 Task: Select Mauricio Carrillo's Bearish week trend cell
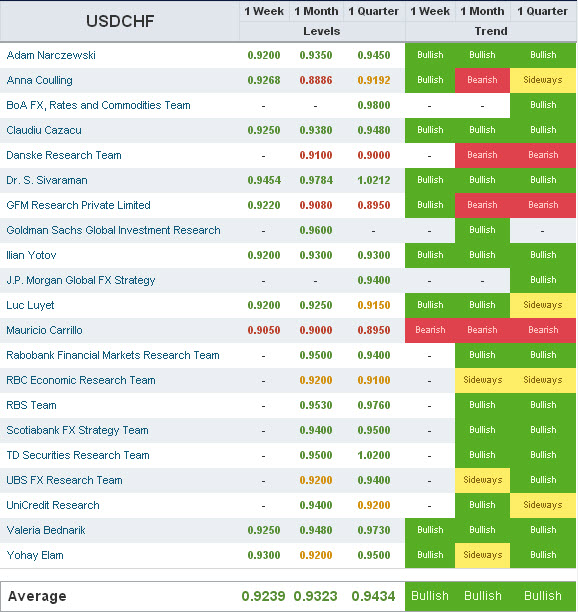430,330
